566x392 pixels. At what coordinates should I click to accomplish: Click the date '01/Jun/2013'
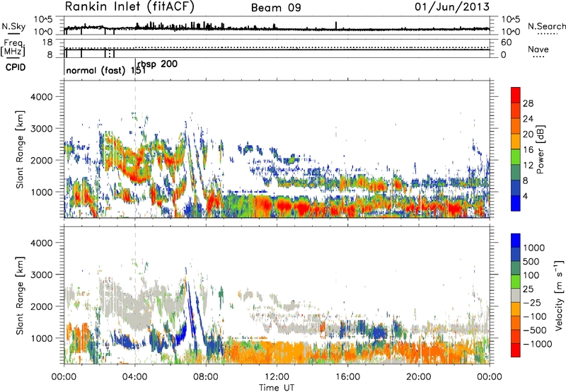point(452,6)
